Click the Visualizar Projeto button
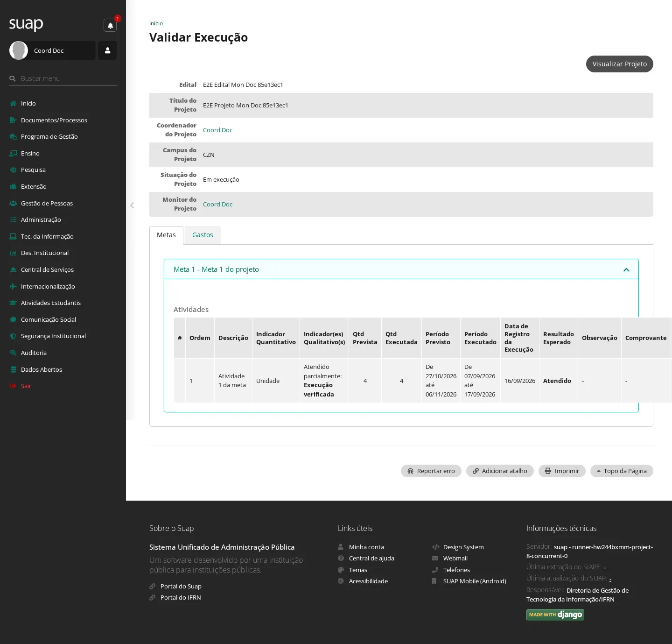672x644 pixels. coord(619,64)
